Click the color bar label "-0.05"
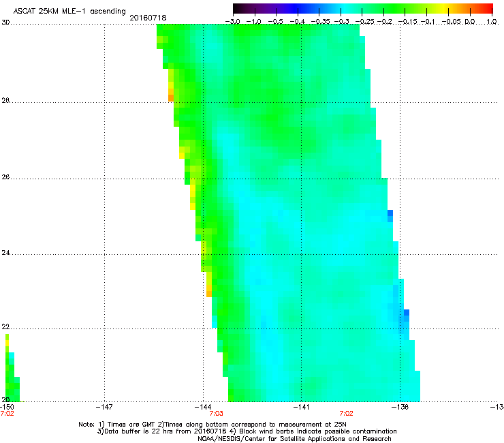 [452, 22]
